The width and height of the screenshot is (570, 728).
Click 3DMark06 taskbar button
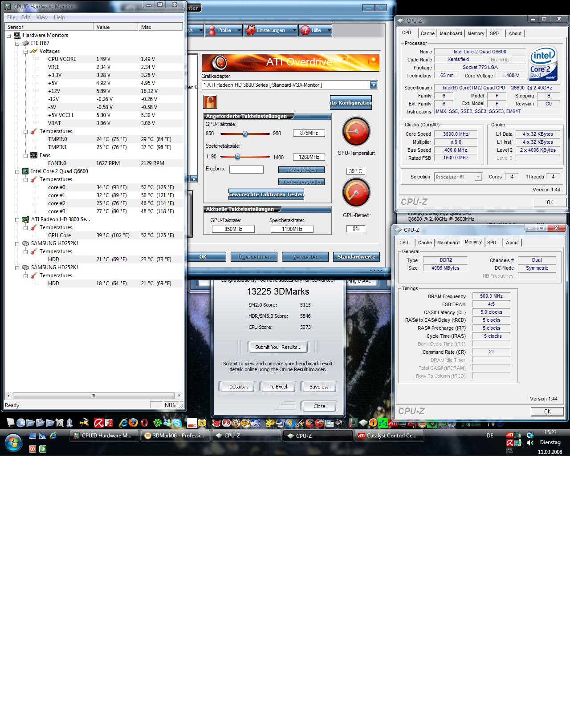click(x=175, y=436)
